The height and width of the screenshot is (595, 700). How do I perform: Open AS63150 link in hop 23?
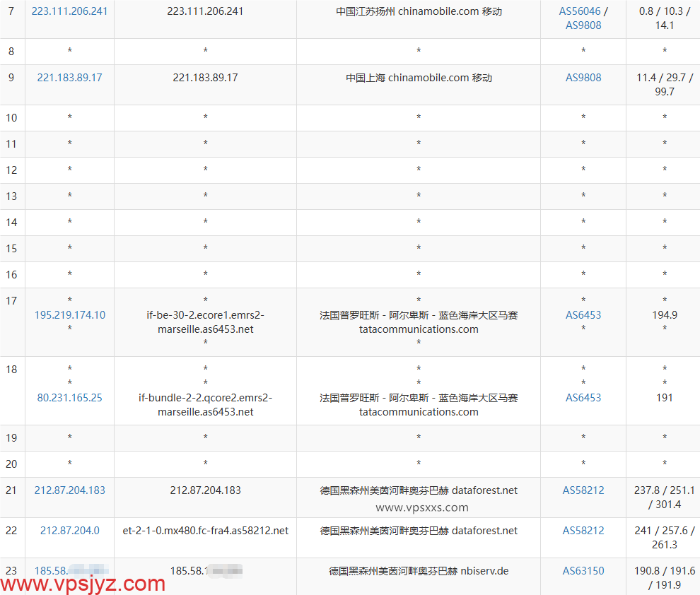(583, 570)
